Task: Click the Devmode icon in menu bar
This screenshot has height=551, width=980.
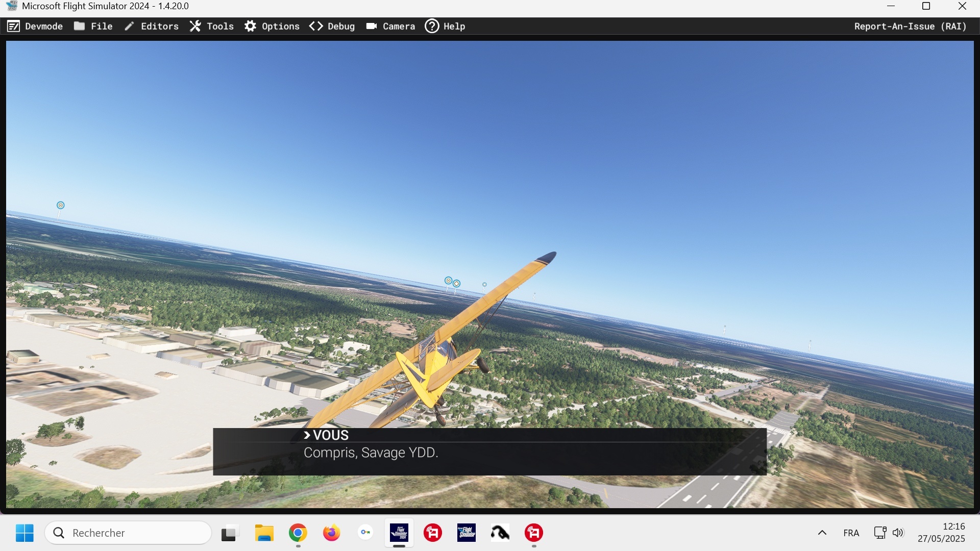Action: (x=14, y=26)
